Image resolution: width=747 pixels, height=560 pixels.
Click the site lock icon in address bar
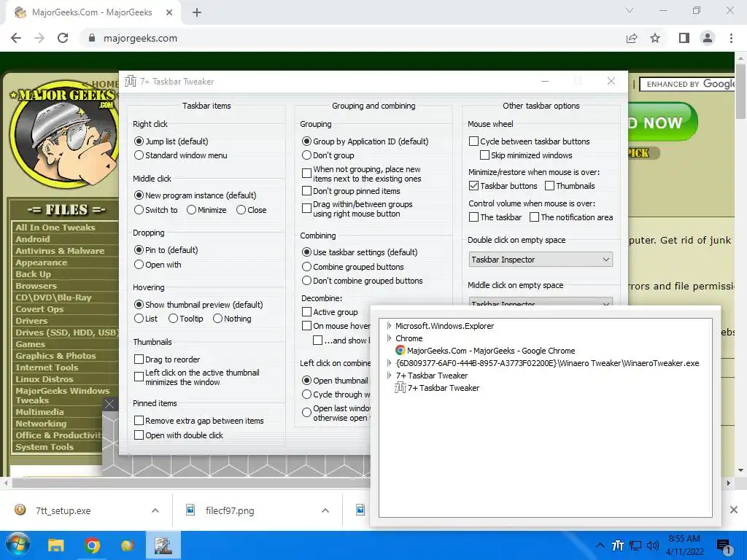(x=92, y=38)
